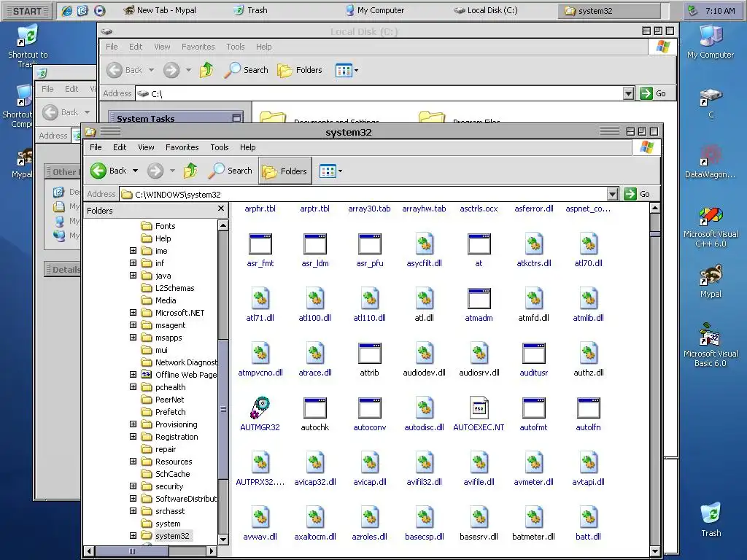Select the attrib program icon
Screen dimensions: 747x560
[x=369, y=354]
